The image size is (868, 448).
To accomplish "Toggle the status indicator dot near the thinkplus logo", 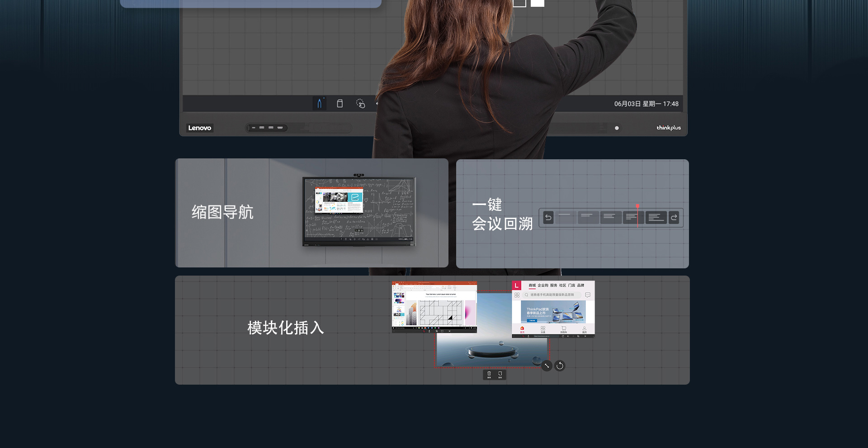I will tap(616, 128).
